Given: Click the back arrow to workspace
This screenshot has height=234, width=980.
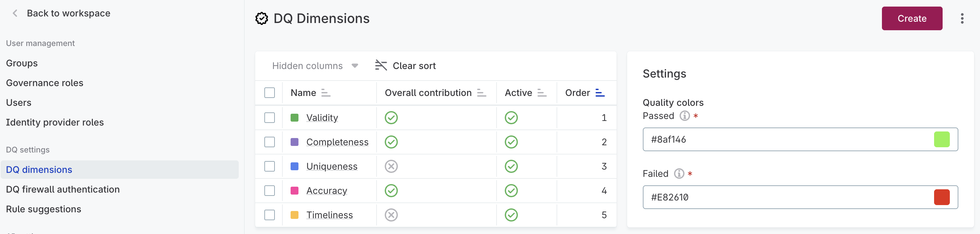Looking at the screenshot, I should (15, 13).
